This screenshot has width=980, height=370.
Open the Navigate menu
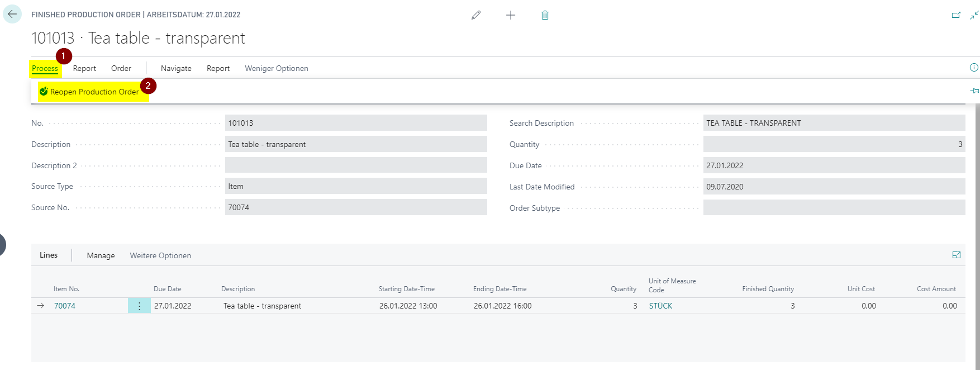coord(176,68)
